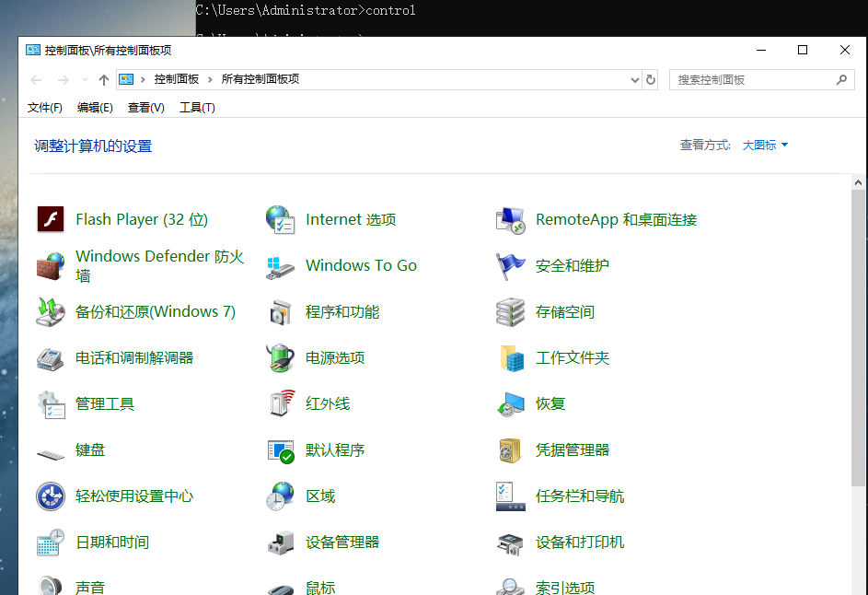This screenshot has height=595, width=868.
Task: Open the 凭据管理器 link
Action: click(x=573, y=449)
